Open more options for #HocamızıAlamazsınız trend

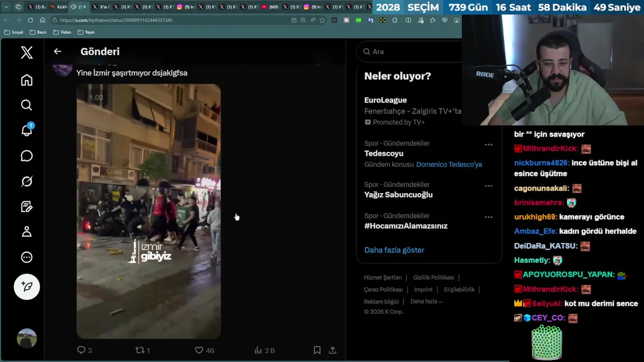(489, 217)
